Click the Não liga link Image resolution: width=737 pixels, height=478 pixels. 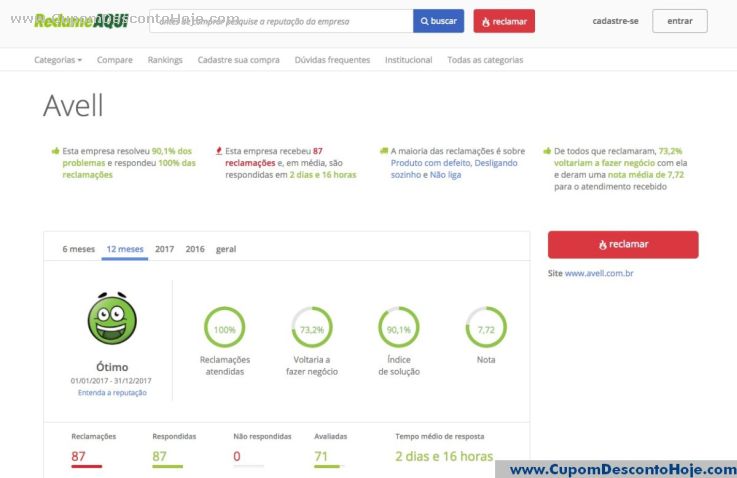(x=445, y=175)
